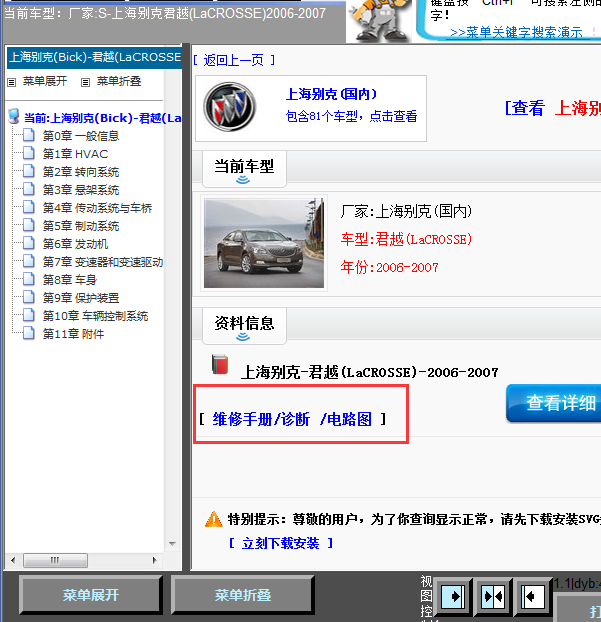Image resolution: width=601 pixels, height=622 pixels.
Task: Click the mechanic mascot cartoon icon
Action: tap(379, 20)
